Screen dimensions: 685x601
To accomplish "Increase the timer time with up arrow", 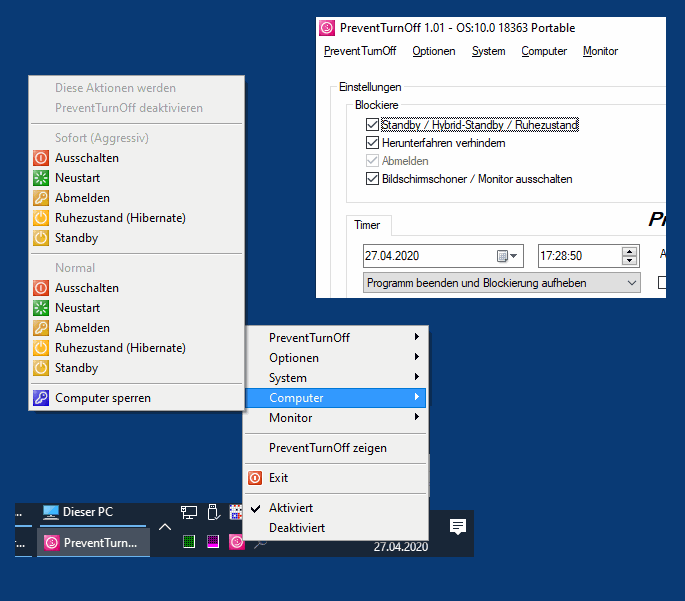I will [x=629, y=252].
